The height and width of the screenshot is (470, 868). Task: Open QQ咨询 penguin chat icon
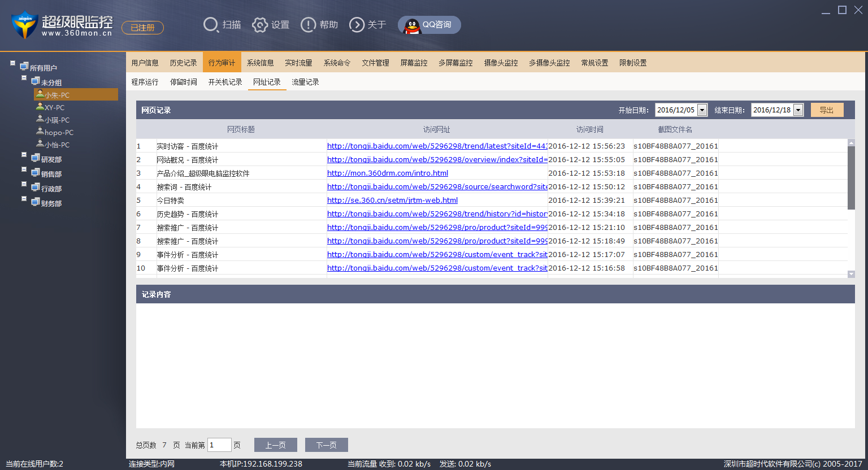(412, 25)
